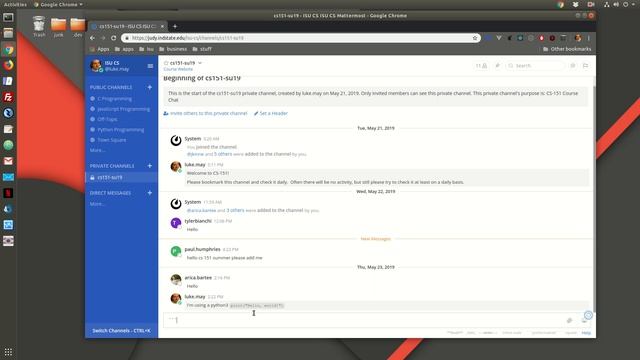Reload the page in Chrome
This screenshot has height=360, width=640.
point(113,38)
